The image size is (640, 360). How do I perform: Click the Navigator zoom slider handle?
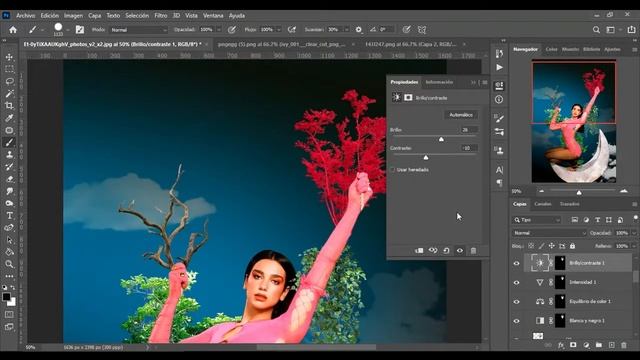(579, 192)
